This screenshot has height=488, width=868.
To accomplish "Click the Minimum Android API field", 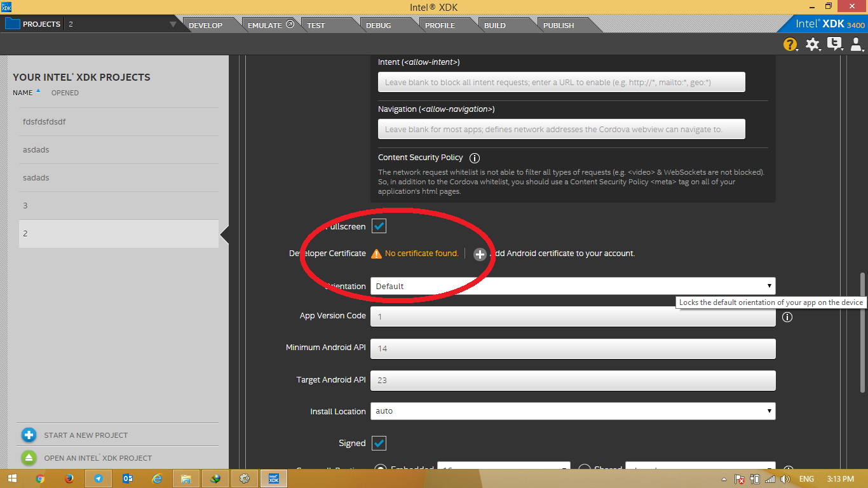I will (573, 348).
